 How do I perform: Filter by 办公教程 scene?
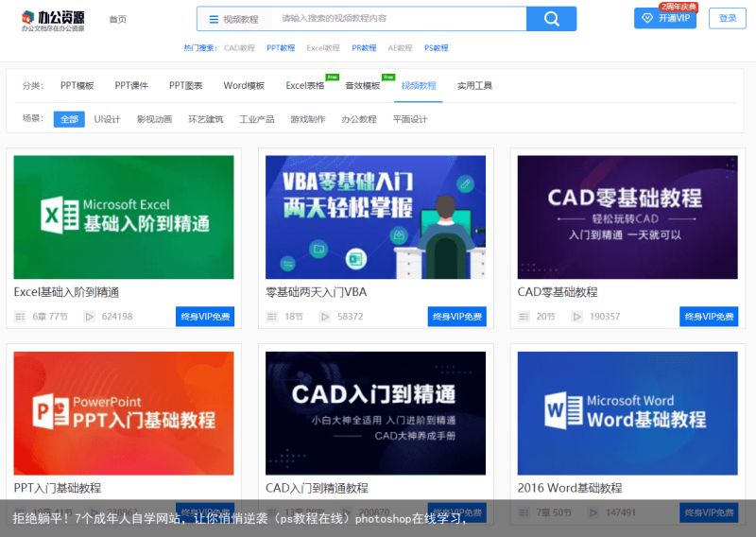(359, 119)
